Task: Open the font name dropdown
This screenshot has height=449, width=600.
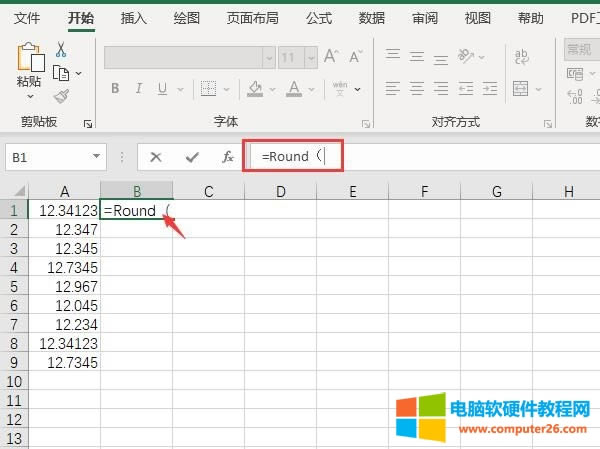Action: (269, 58)
